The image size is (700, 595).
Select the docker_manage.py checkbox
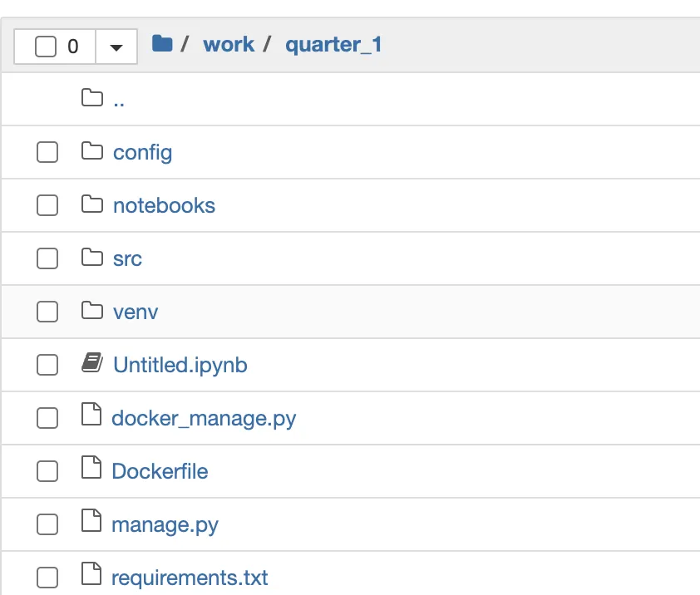pyautogui.click(x=47, y=418)
